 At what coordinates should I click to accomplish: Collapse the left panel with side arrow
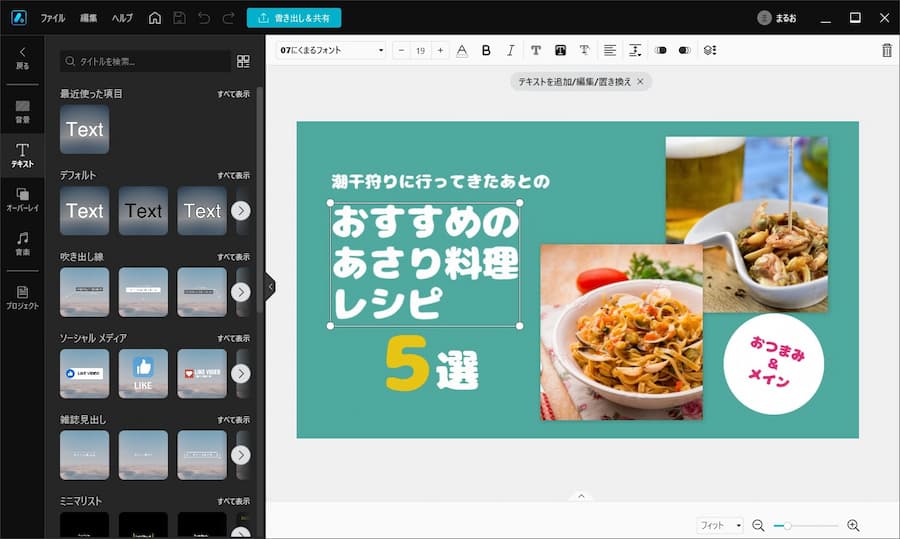click(270, 286)
